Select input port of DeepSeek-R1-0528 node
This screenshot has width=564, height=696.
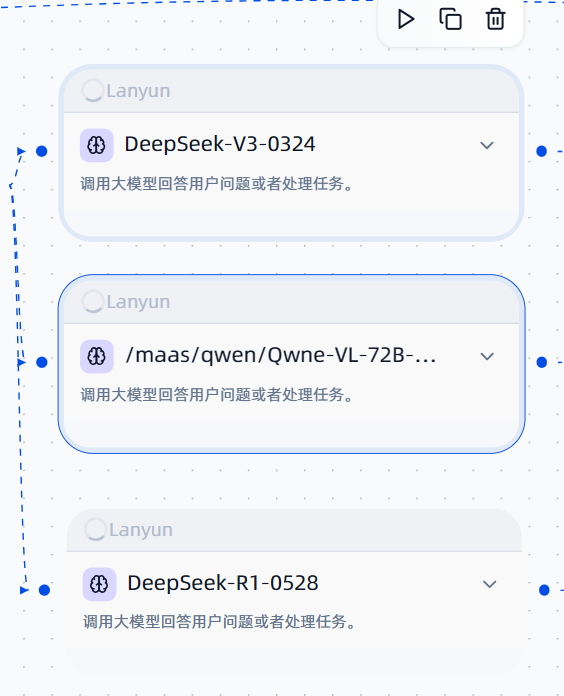click(x=44, y=590)
